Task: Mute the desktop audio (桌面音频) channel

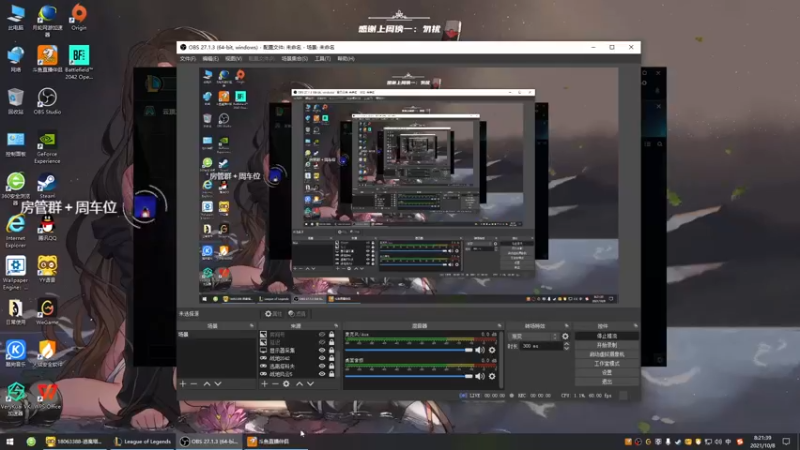Action: click(x=480, y=376)
